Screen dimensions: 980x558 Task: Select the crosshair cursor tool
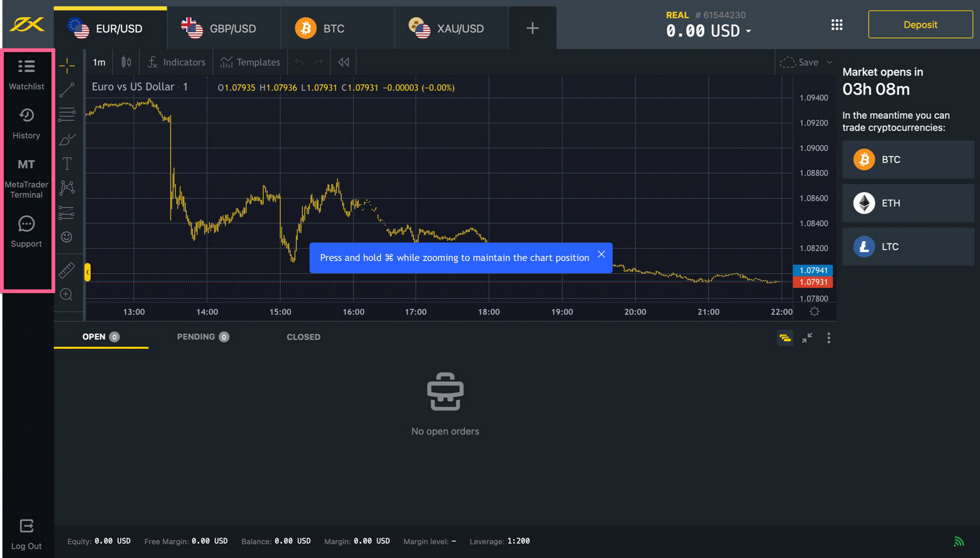pyautogui.click(x=67, y=64)
